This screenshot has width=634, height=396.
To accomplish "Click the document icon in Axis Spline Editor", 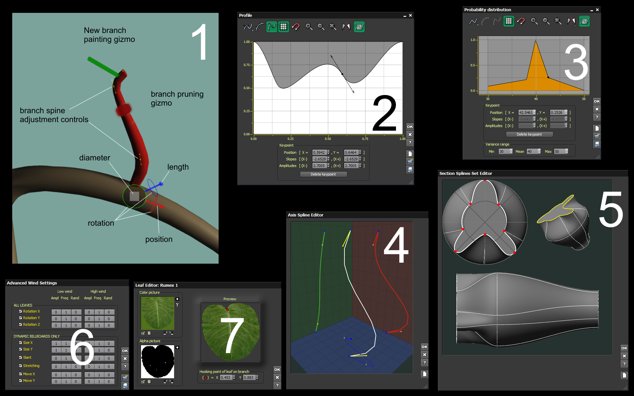I will point(424,374).
